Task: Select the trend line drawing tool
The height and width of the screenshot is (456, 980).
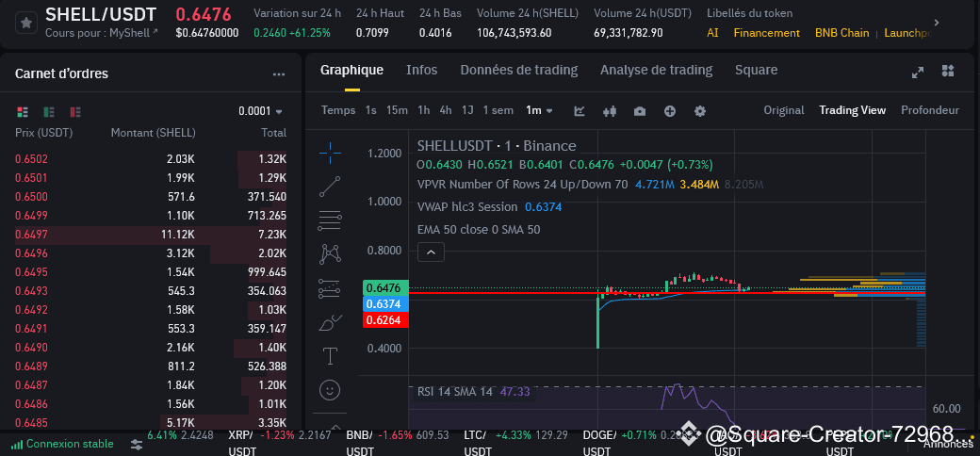Action: pos(330,187)
